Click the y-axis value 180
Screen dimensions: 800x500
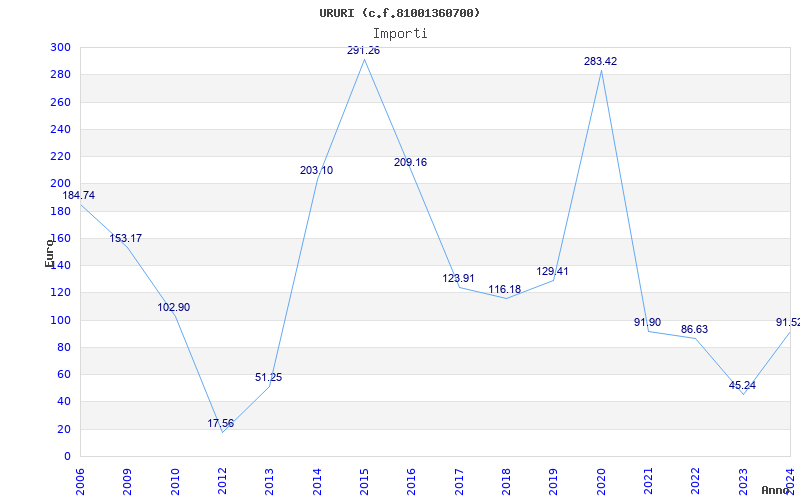[x=60, y=211]
